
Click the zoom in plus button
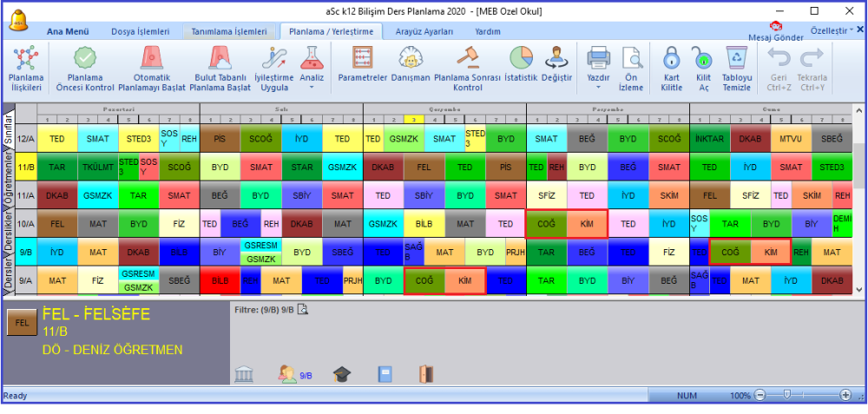point(845,395)
